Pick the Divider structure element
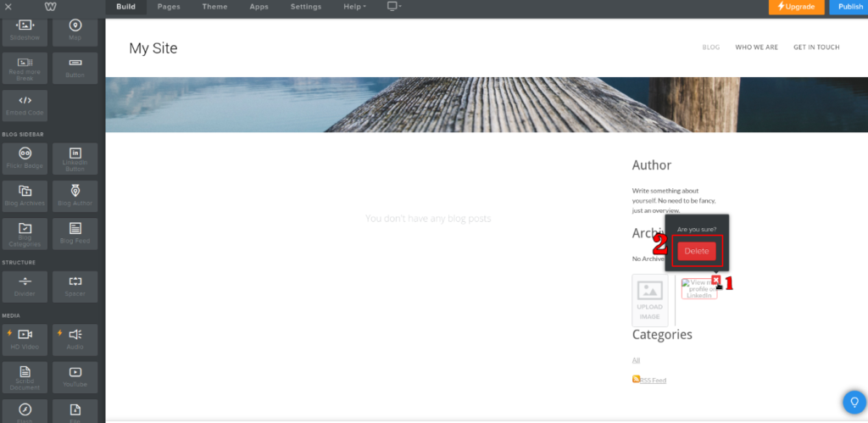Viewport: 868px width, 423px height. click(x=25, y=287)
